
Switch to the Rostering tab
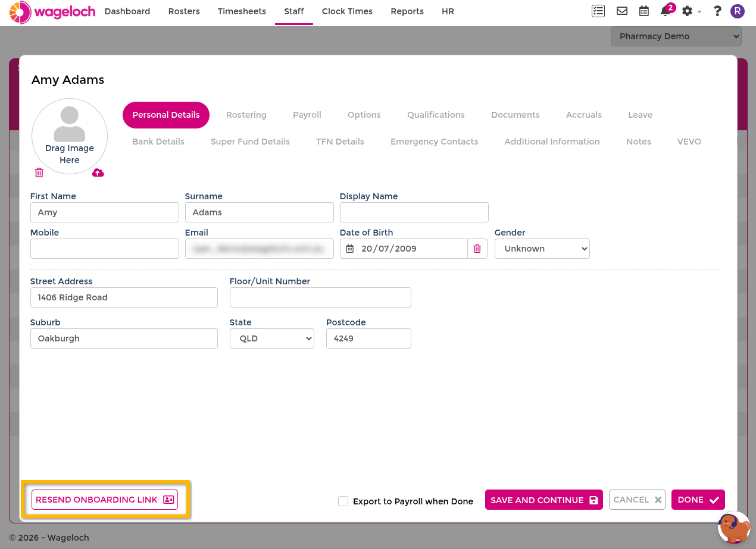coord(246,115)
